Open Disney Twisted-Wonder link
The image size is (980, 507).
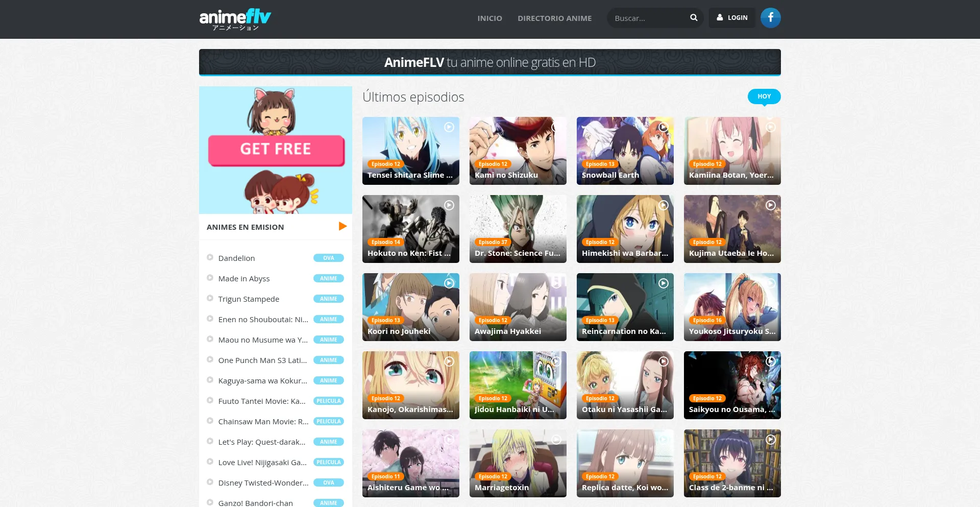point(263,483)
